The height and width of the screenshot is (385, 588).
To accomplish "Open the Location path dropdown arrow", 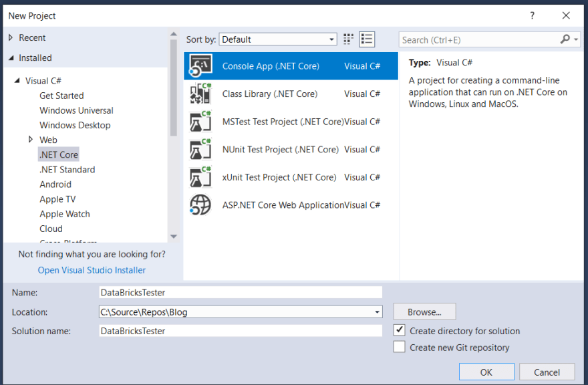I will coord(377,312).
